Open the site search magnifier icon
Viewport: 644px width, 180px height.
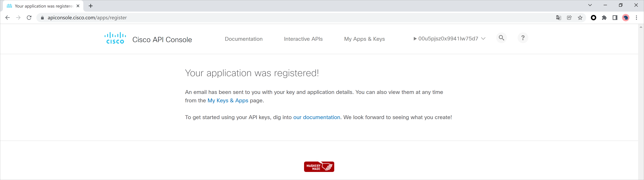pos(501,38)
